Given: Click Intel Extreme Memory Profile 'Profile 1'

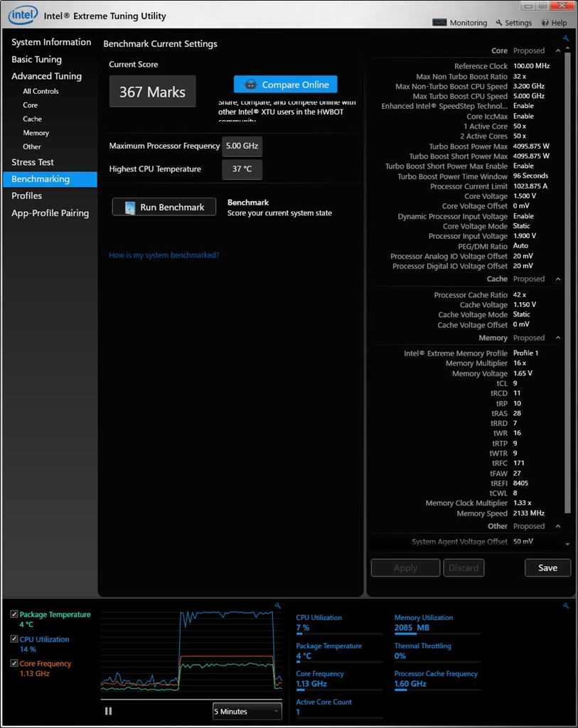Looking at the screenshot, I should coord(525,353).
